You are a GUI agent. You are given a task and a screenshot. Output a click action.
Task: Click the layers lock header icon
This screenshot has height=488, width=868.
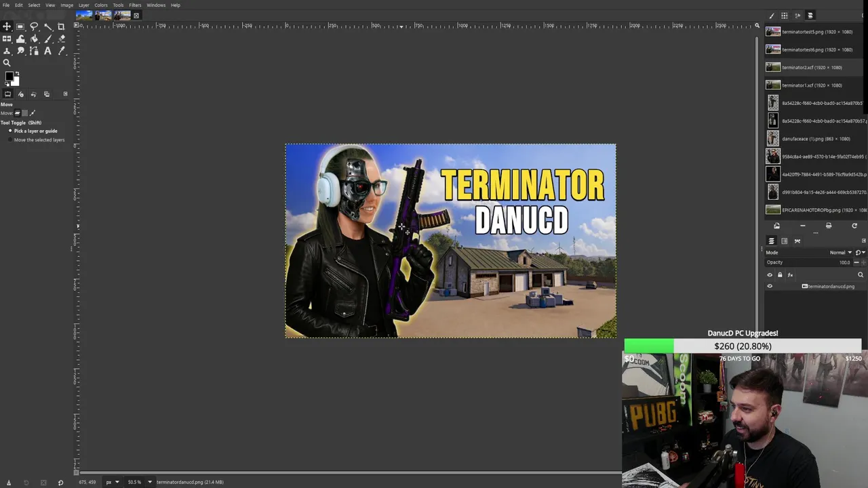780,274
